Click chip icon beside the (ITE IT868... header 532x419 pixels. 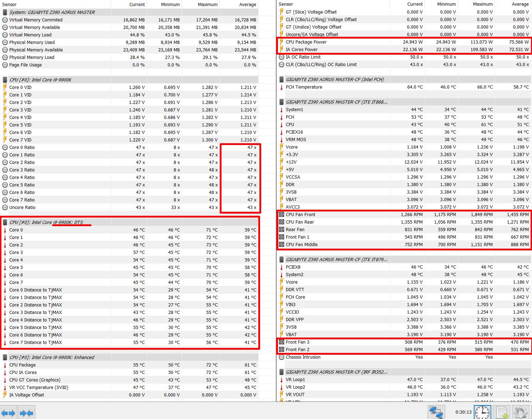(282, 102)
